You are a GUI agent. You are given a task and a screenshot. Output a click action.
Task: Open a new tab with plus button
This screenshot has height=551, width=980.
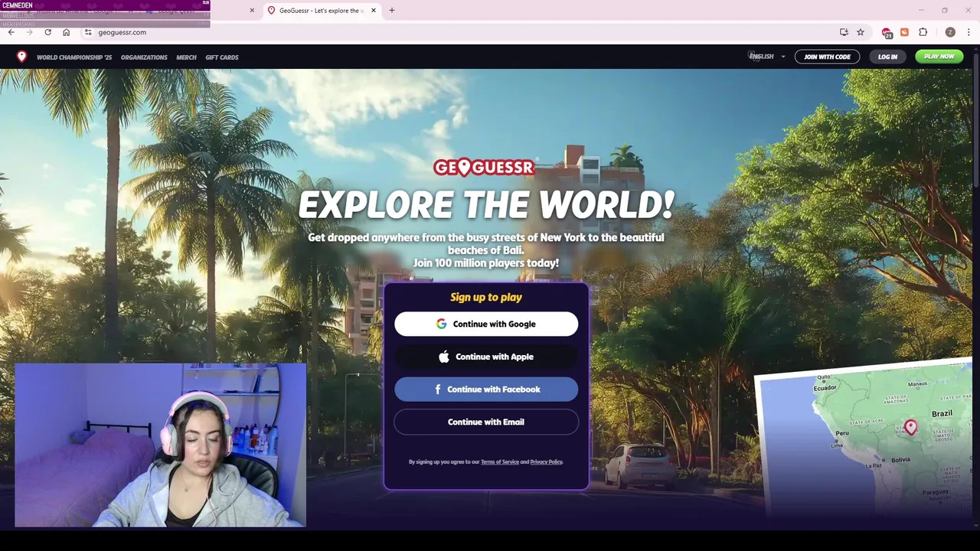391,11
